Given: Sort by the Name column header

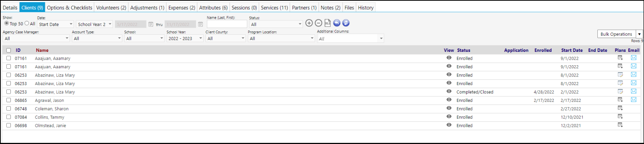Looking at the screenshot, I should [x=42, y=50].
